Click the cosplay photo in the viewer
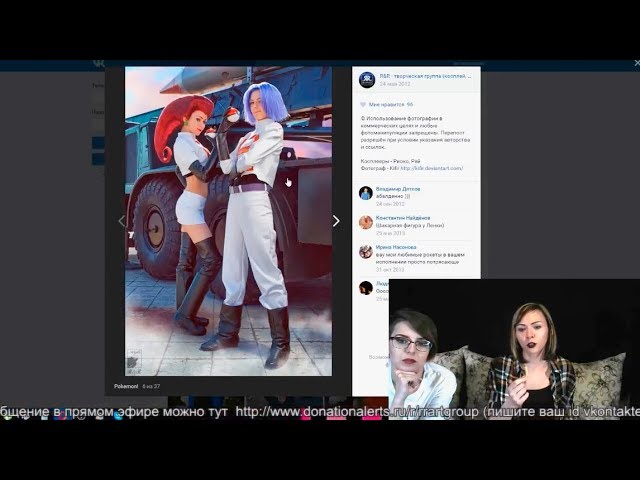This screenshot has height=480, width=640. tap(228, 221)
